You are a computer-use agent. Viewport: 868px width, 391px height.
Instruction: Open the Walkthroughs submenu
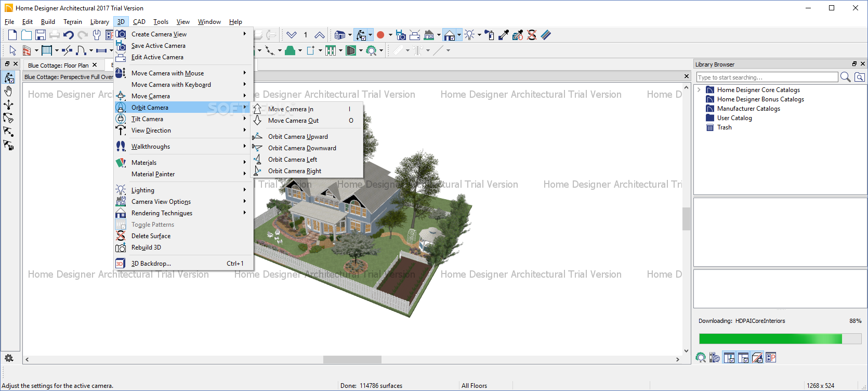pos(183,147)
